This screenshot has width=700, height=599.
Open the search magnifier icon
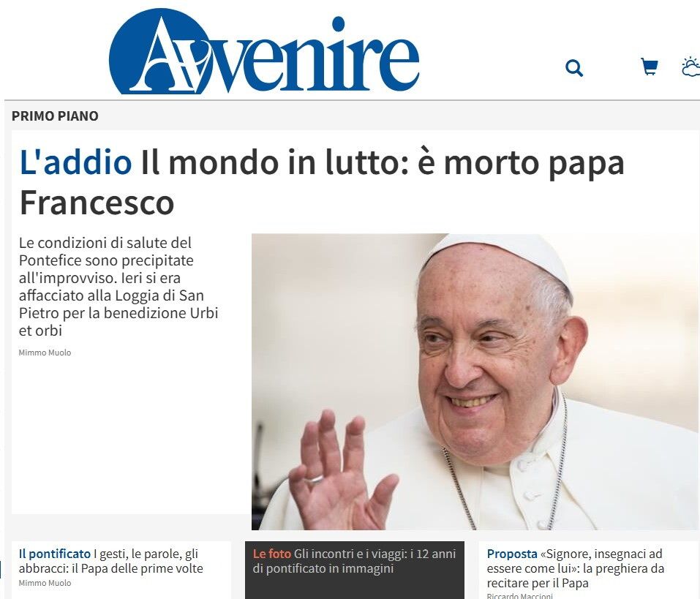pyautogui.click(x=573, y=68)
